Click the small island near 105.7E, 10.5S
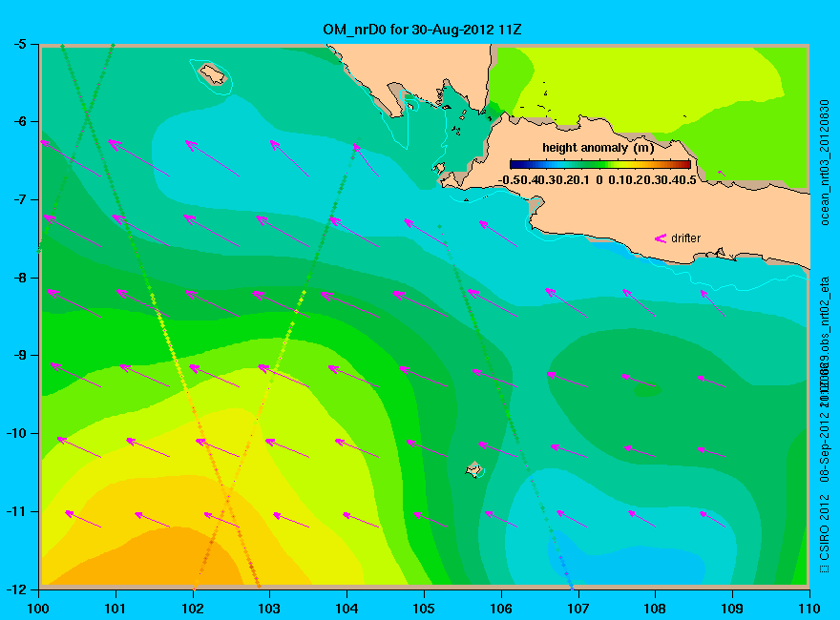This screenshot has height=620, width=840. point(474,469)
